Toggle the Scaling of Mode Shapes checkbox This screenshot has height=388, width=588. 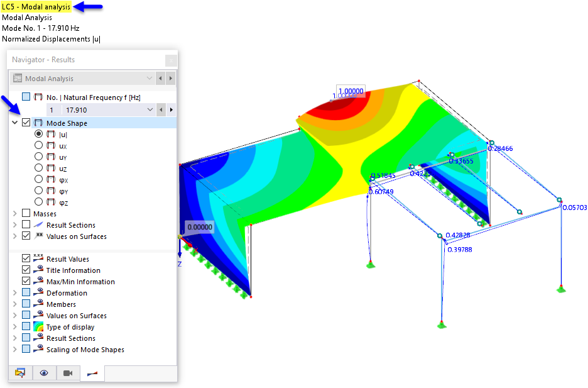[26, 348]
